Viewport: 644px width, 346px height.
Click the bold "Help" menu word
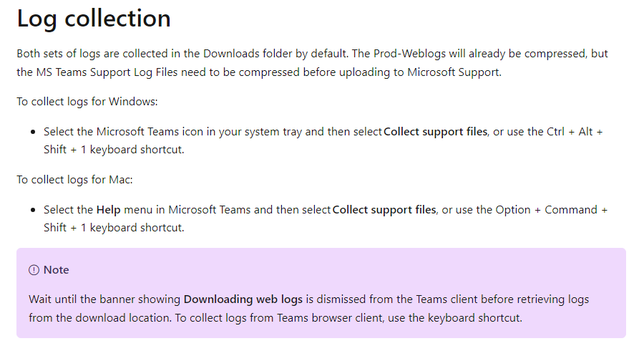pos(109,210)
